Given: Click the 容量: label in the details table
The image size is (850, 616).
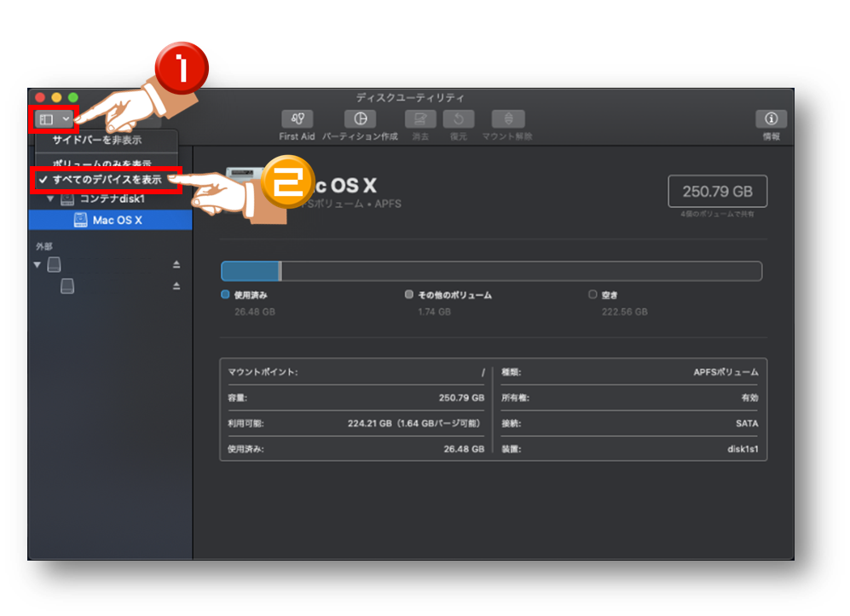Looking at the screenshot, I should click(x=237, y=398).
